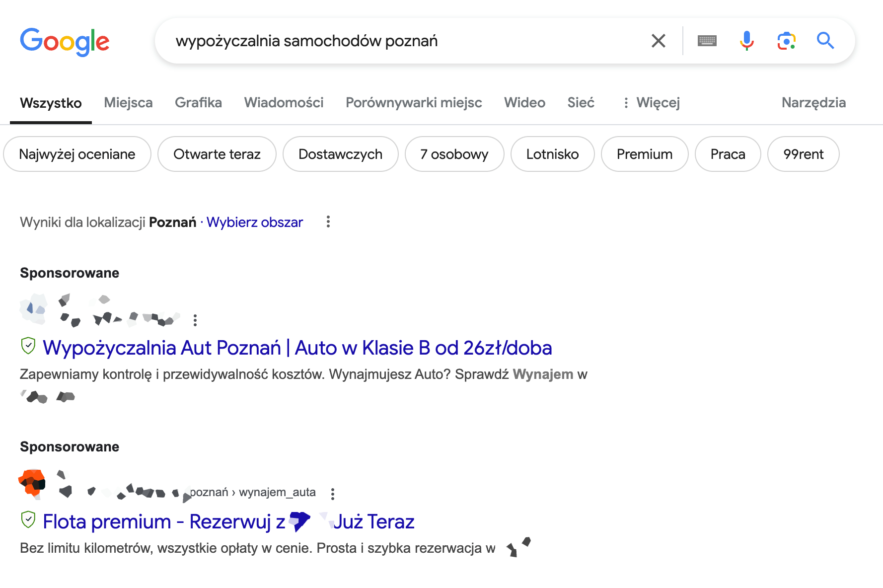The image size is (883, 588).
Task: Open three-dot menu beside wynajem_auta breadcrumb
Action: click(x=333, y=494)
